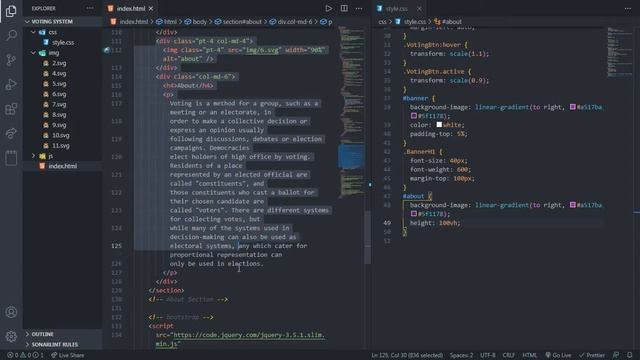Screen dimensions: 640x360
Task: Click section#about in the breadcrumb
Action: click(x=238, y=22)
